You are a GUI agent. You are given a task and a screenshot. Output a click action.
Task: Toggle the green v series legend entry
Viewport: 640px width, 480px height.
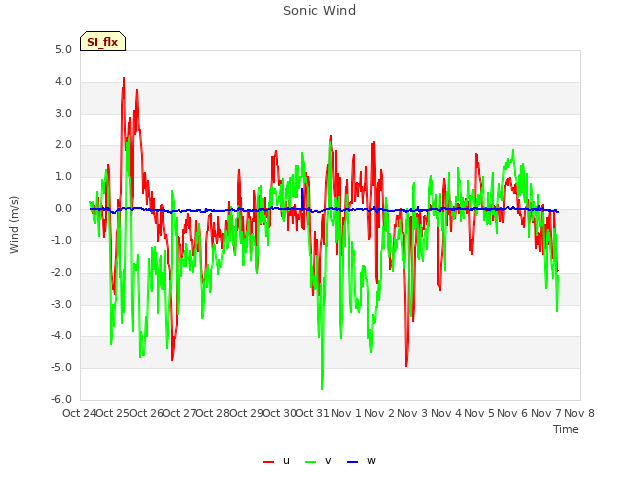[318, 461]
